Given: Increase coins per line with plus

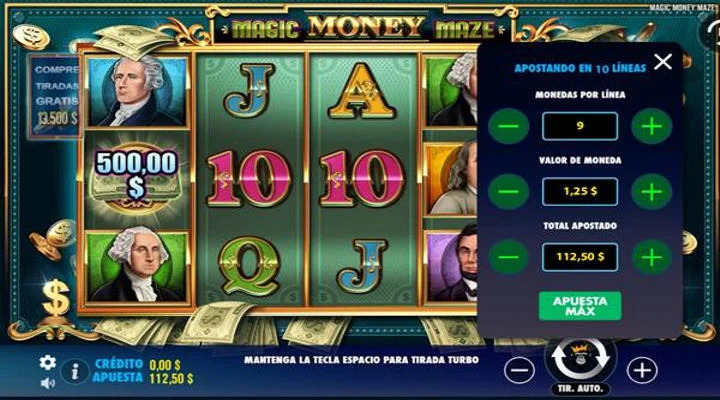Looking at the screenshot, I should pyautogui.click(x=652, y=126).
